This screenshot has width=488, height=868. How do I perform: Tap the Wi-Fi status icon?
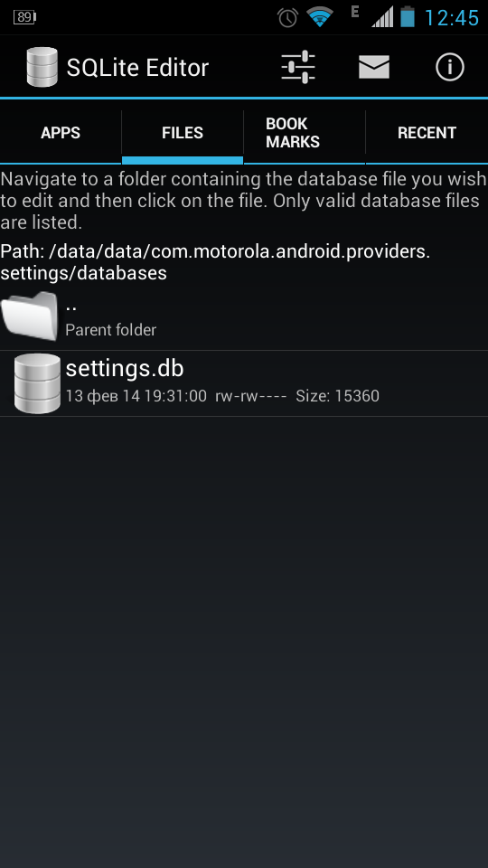pyautogui.click(x=319, y=18)
